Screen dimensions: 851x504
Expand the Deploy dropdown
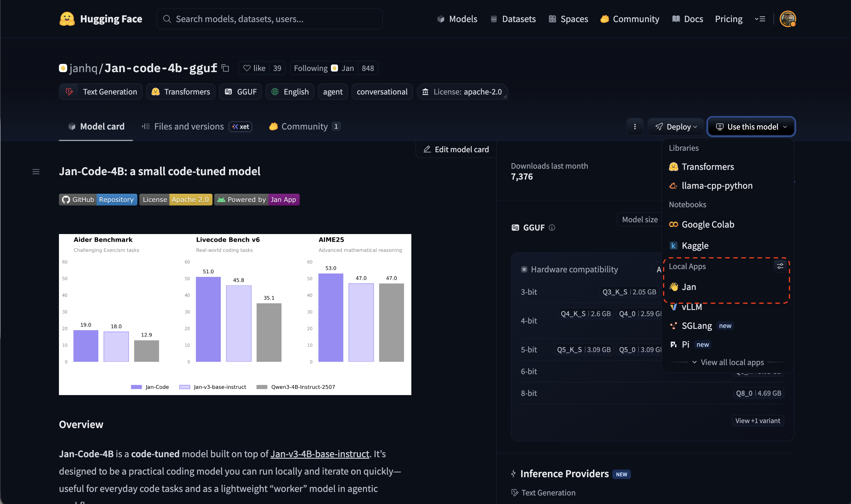coord(676,127)
